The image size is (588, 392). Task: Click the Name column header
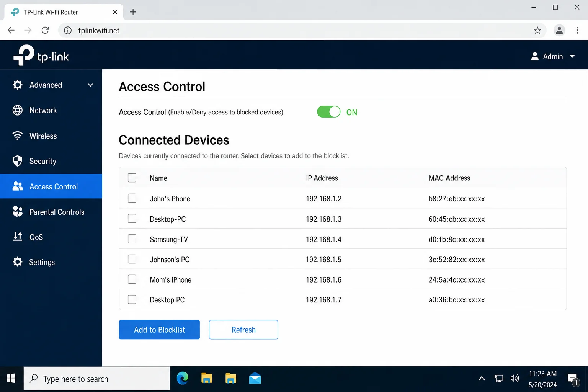158,178
